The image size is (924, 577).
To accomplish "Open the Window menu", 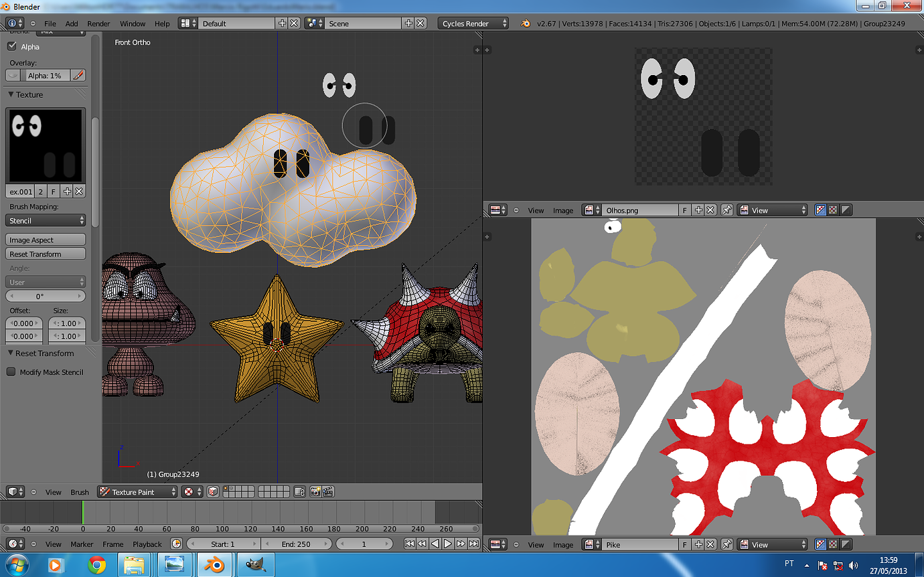I will point(133,23).
